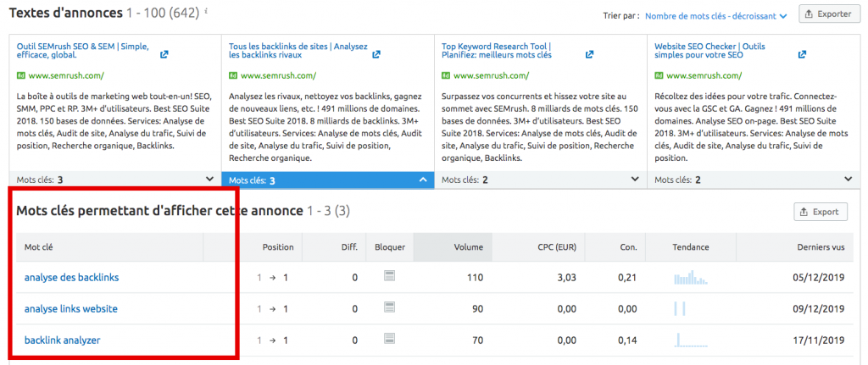The height and width of the screenshot is (365, 868).
Task: Click trend chart for analyse des backlinks
Action: (691, 277)
